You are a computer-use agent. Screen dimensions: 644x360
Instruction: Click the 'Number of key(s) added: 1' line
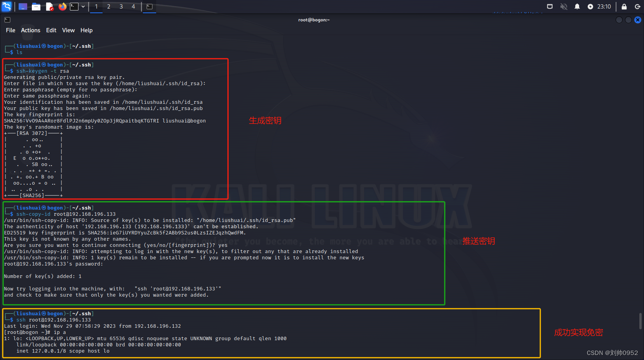[43, 276]
